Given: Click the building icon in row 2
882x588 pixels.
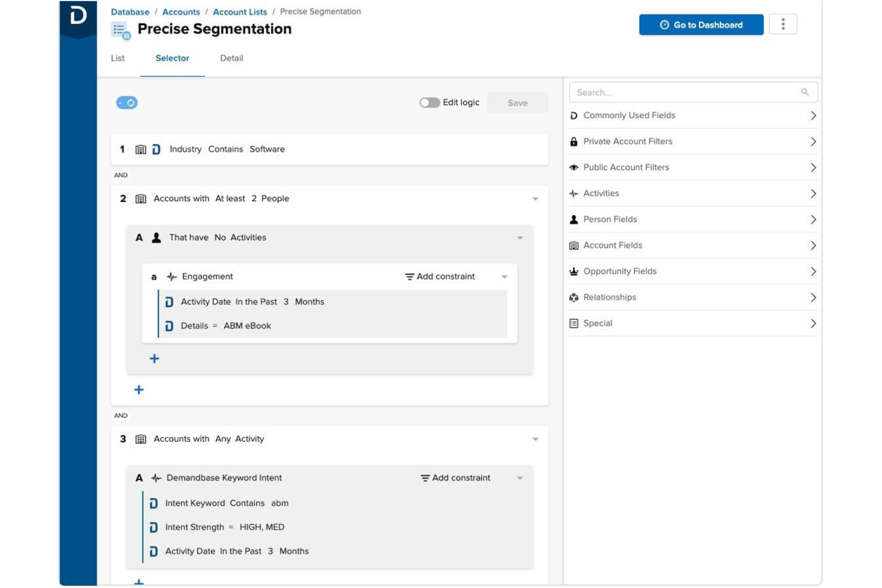Looking at the screenshot, I should pyautogui.click(x=141, y=199).
